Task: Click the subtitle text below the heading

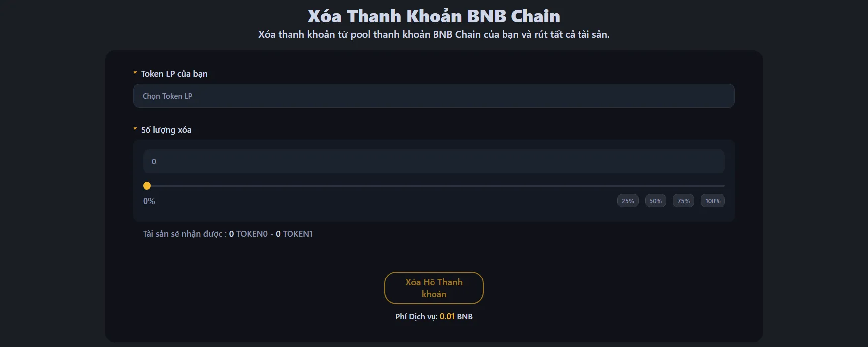Action: point(434,34)
